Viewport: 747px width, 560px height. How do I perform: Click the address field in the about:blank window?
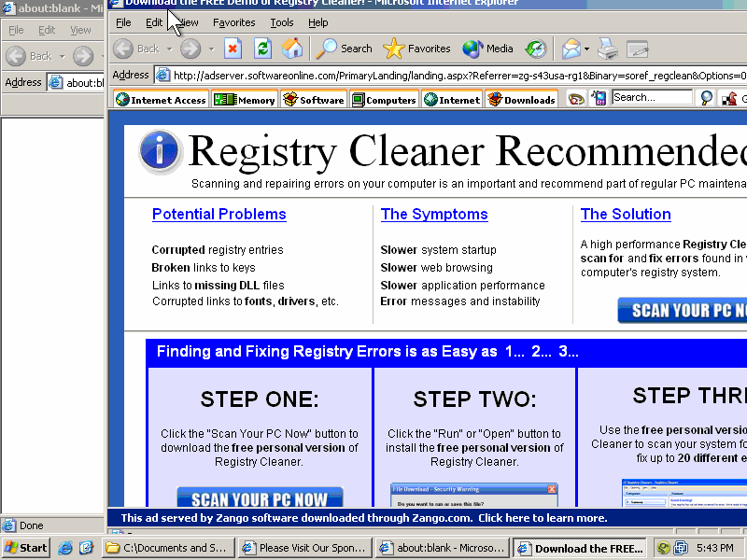[76, 82]
